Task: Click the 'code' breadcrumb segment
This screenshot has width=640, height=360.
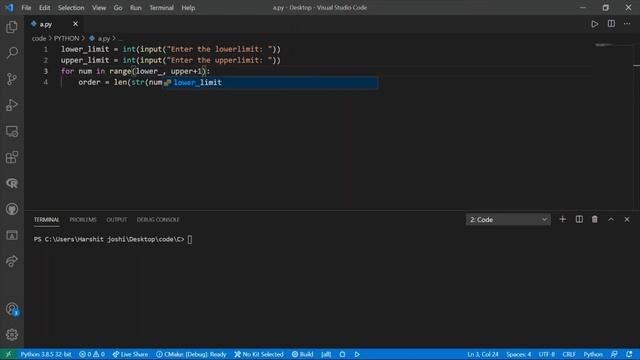Action: [x=39, y=38]
